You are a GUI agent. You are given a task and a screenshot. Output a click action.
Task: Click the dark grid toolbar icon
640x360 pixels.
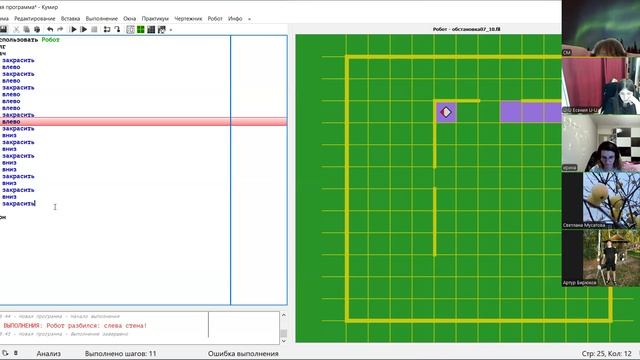pos(151,29)
